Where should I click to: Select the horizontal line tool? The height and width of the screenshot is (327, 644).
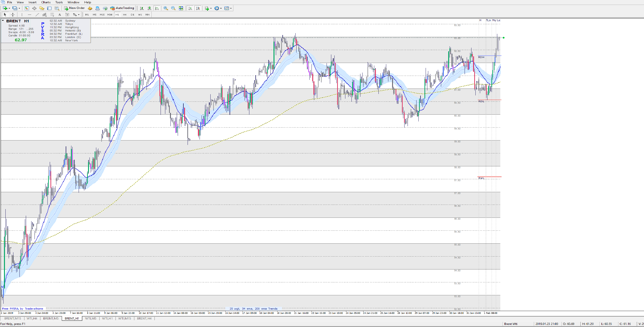30,15
